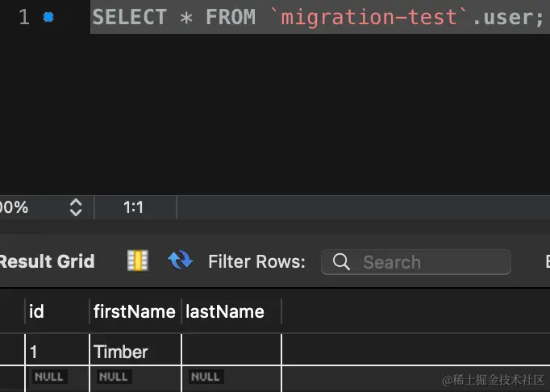Screen dimensions: 550x392
Task: Click the result grid toggle icon
Action: (x=138, y=261)
